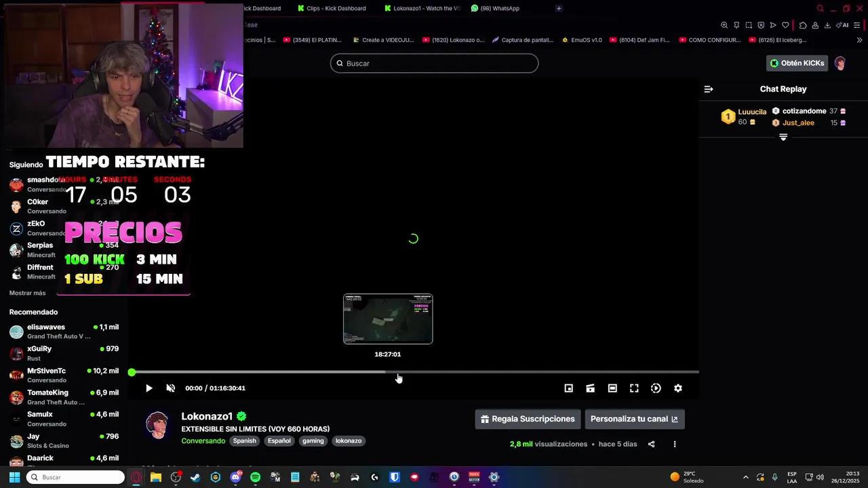Open the ad blocker shield icon
Viewport: 868px width, 488px height.
click(761, 25)
